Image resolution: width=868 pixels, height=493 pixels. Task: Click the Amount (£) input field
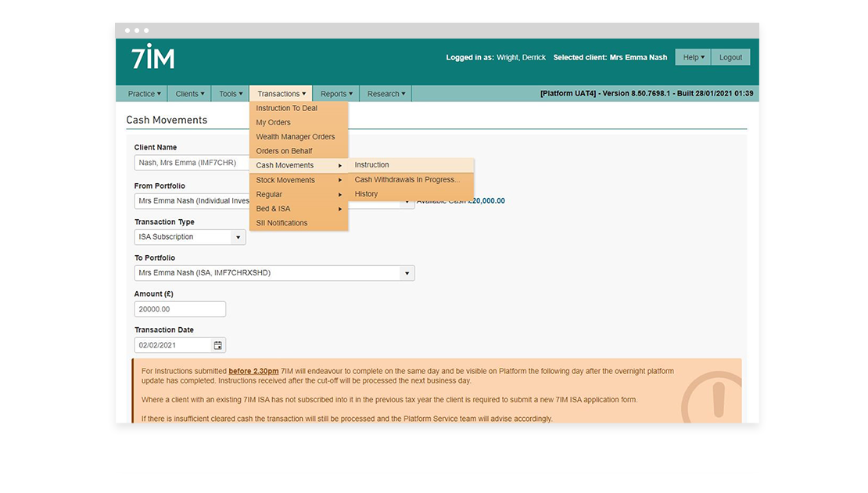click(x=180, y=309)
